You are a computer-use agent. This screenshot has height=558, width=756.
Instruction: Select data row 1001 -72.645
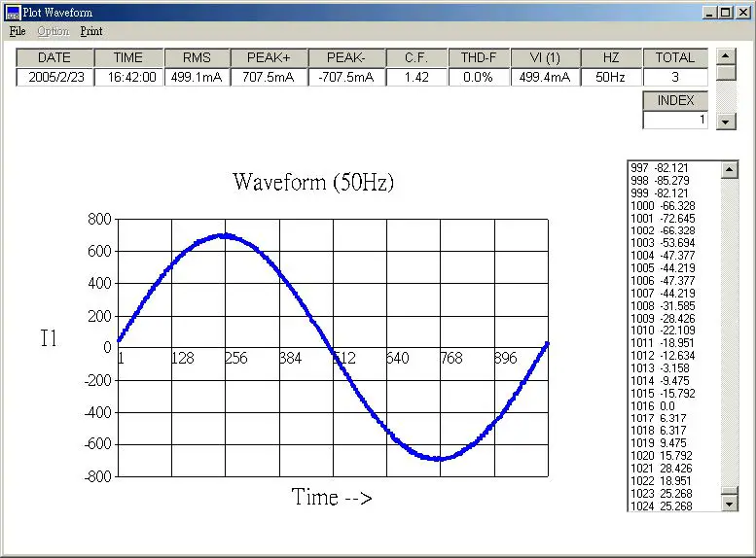(675, 219)
